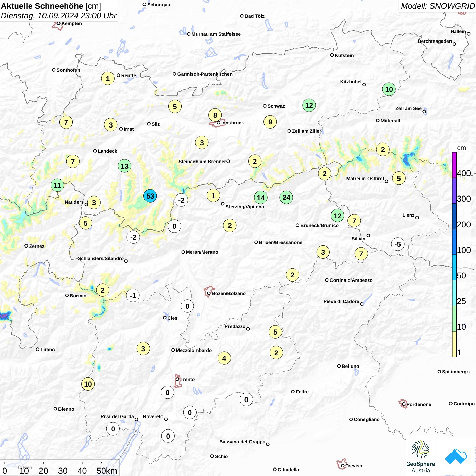This screenshot has height=476, width=476.
Task: Click the cm unit label above legend
Action: (461, 148)
